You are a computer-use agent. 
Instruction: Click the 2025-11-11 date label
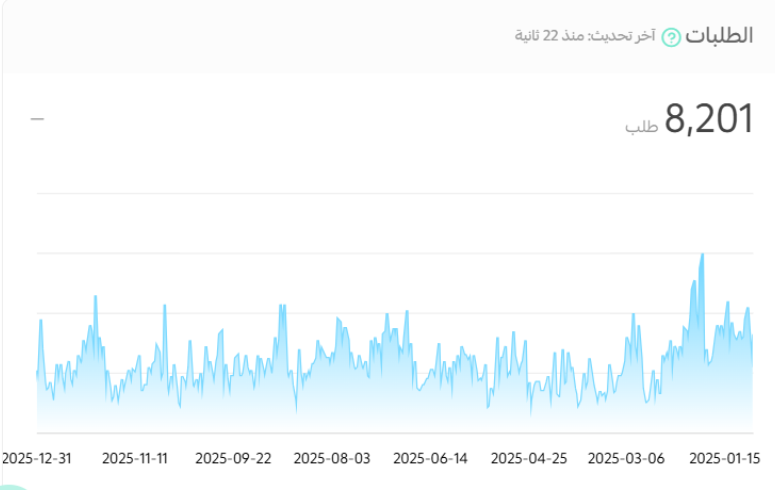[135, 458]
